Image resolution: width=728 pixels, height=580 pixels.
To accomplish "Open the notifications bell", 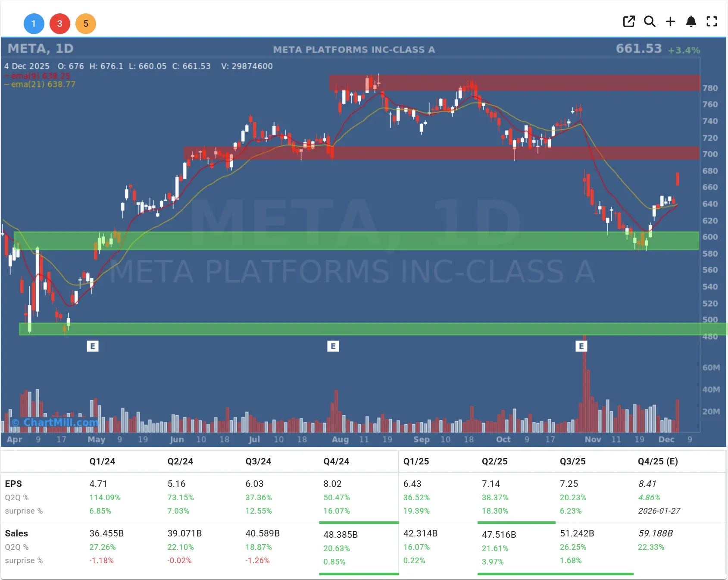I will click(691, 22).
